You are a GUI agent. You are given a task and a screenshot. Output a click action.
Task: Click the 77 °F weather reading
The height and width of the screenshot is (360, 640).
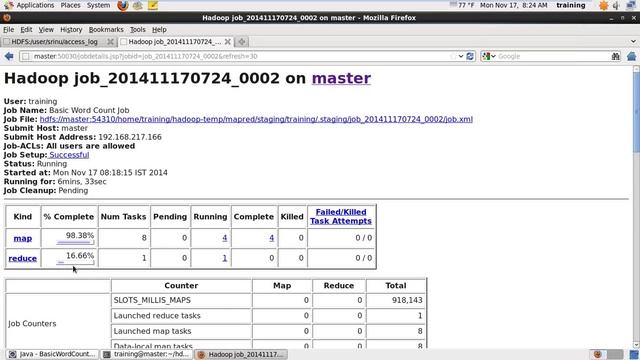pos(466,5)
